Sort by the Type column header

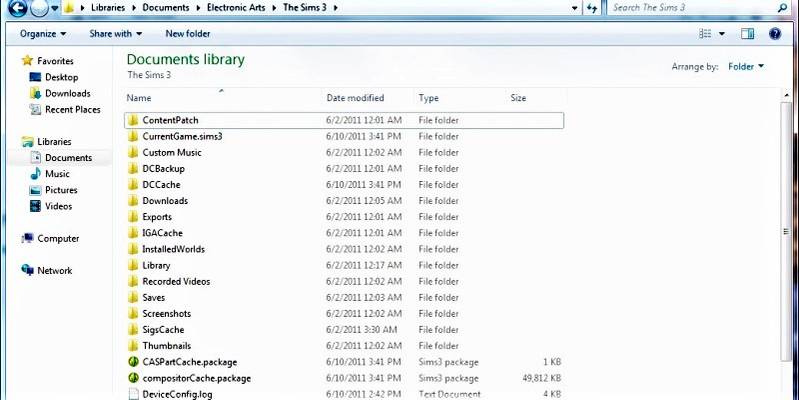428,98
